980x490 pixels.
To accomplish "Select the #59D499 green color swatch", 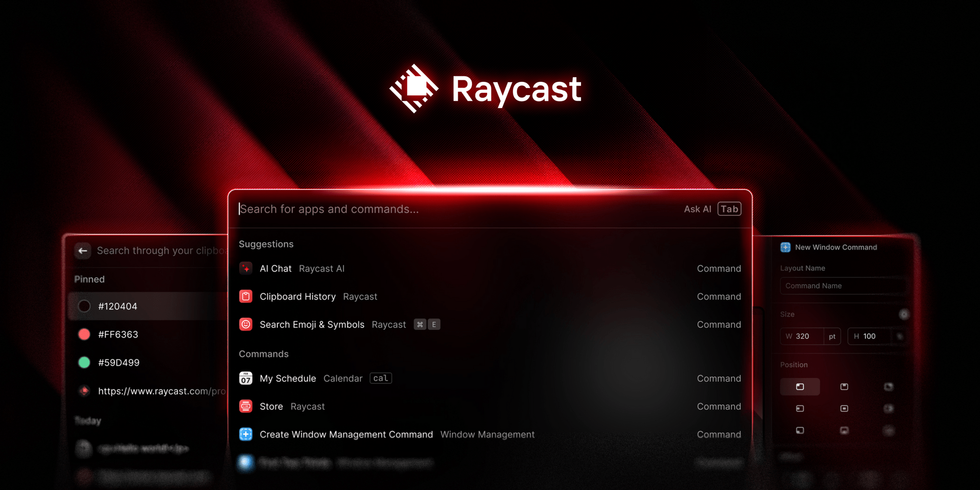I will (84, 363).
